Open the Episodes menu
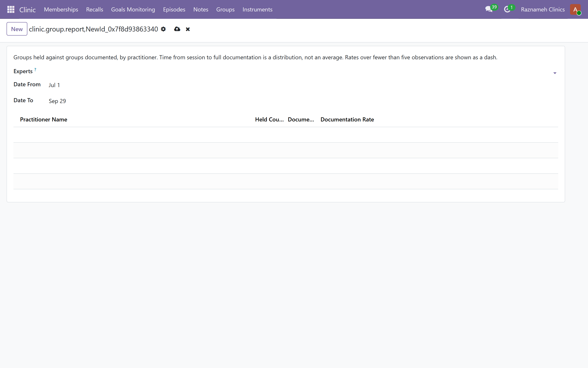The width and height of the screenshot is (588, 368). click(174, 9)
